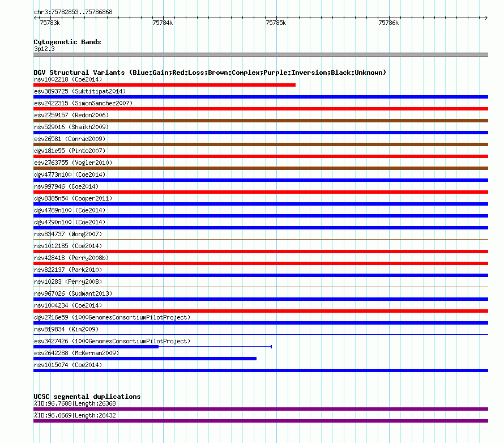Click the nsv1012185 (Coe2014) label
Image resolution: width=504 pixels, height=443 pixels.
pos(68,246)
